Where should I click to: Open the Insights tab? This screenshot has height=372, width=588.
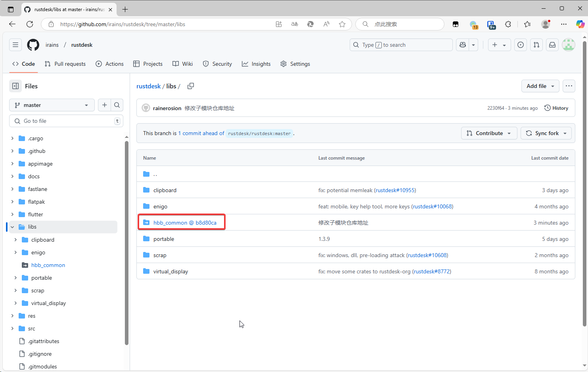(256, 64)
